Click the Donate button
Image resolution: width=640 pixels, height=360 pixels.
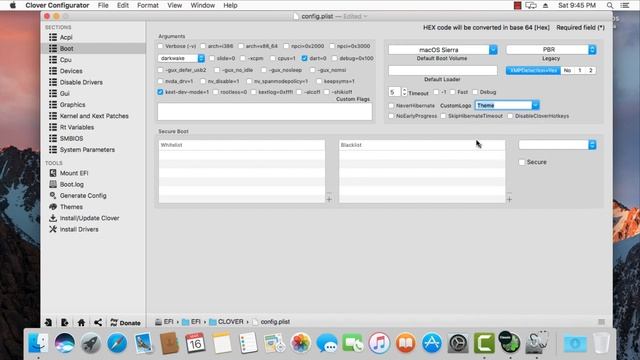click(x=125, y=322)
